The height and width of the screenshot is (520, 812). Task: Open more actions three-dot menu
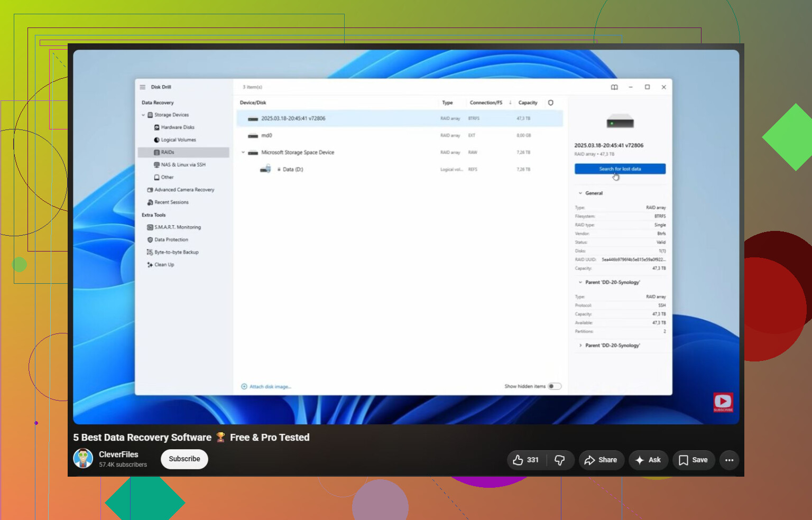pyautogui.click(x=730, y=460)
